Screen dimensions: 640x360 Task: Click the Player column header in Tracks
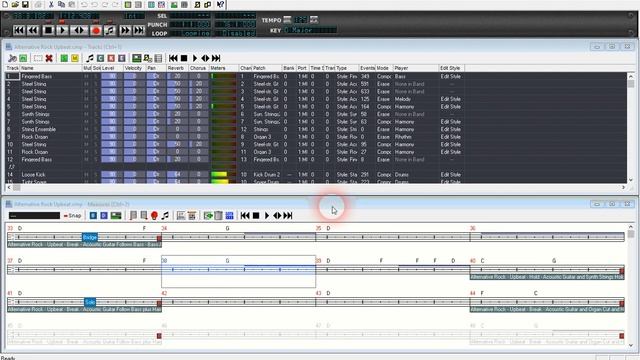point(416,68)
